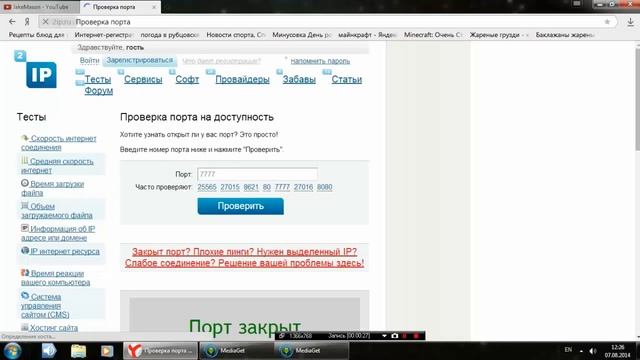
Task: Select frequently checked port 8080
Action: (324, 187)
